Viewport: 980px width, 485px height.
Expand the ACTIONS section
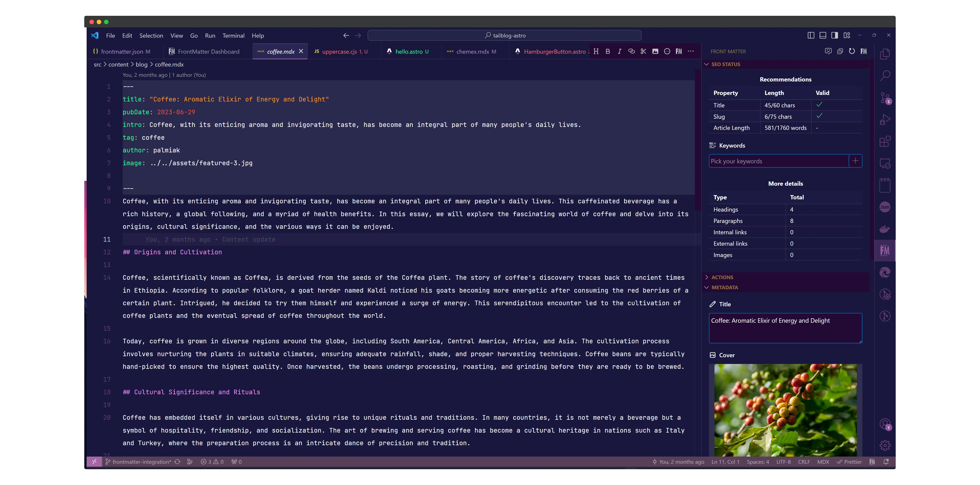click(x=722, y=277)
